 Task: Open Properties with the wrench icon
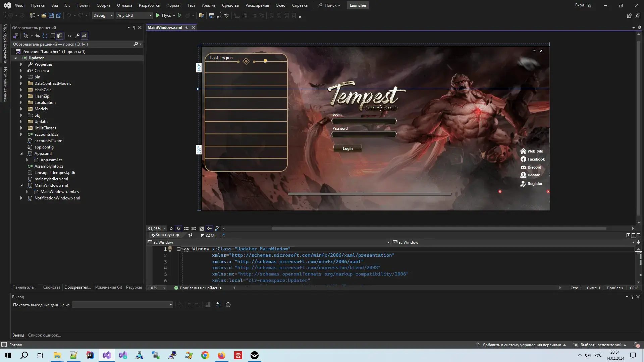tap(77, 36)
